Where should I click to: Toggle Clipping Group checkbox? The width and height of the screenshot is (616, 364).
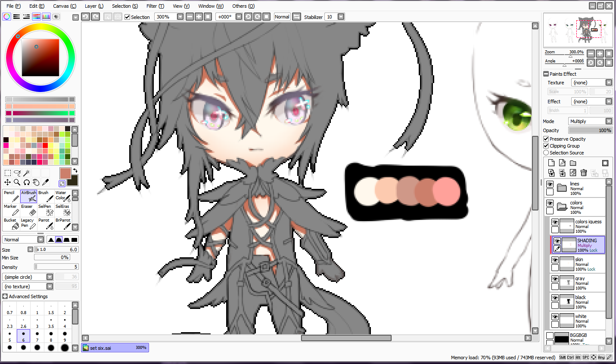[546, 146]
